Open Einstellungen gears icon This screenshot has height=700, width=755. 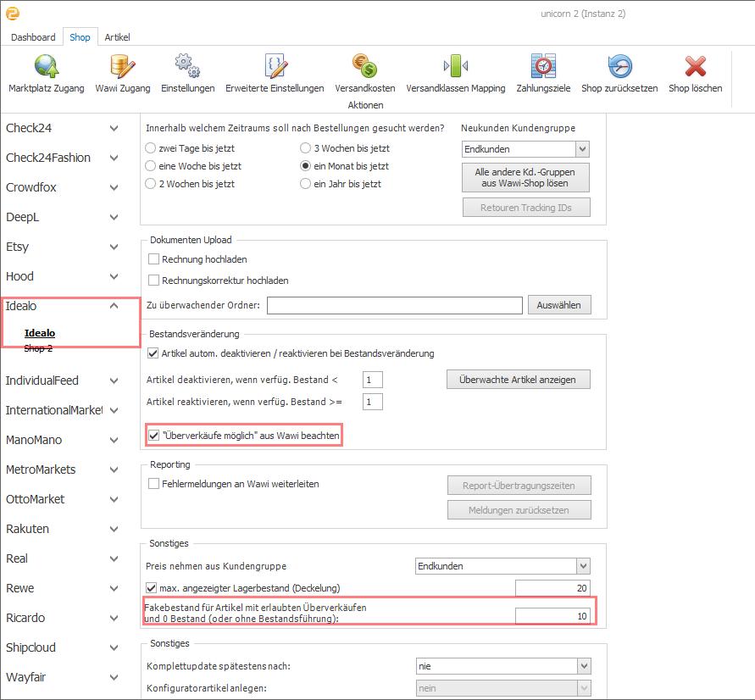tap(187, 66)
